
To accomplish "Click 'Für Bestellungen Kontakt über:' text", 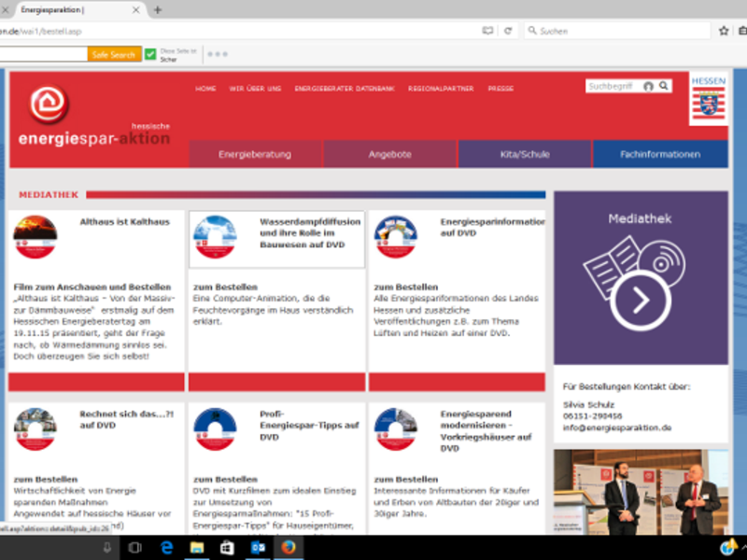I will pyautogui.click(x=627, y=386).
